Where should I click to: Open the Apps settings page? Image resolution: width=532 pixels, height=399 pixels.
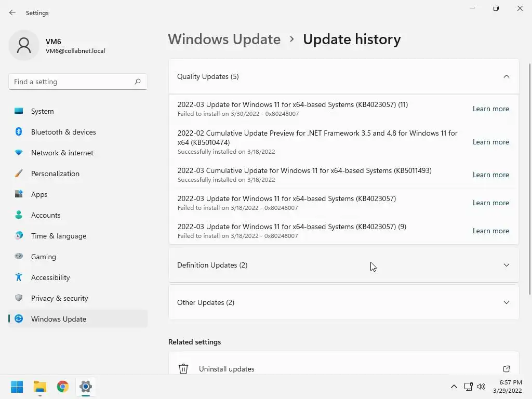click(x=78, y=194)
